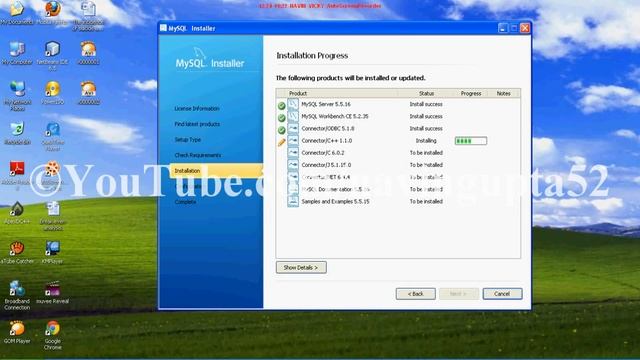The height and width of the screenshot is (360, 640).
Task: Open the Recycle Bin
Action: point(17,133)
